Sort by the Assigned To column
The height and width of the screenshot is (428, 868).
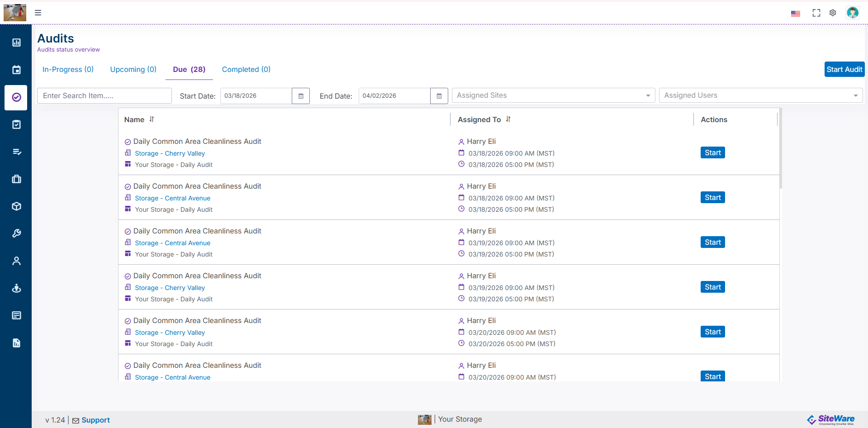[508, 119]
